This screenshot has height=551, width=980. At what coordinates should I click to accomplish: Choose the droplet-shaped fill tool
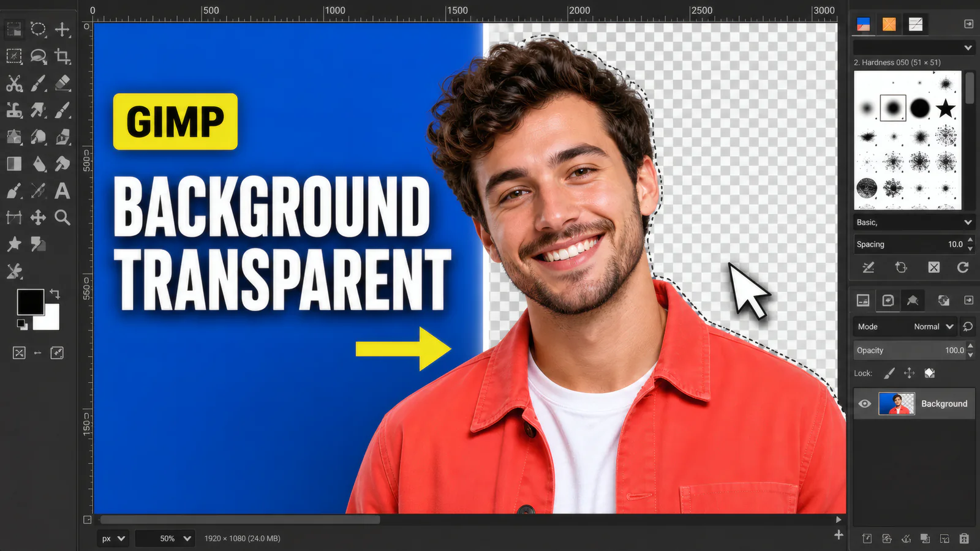[38, 164]
